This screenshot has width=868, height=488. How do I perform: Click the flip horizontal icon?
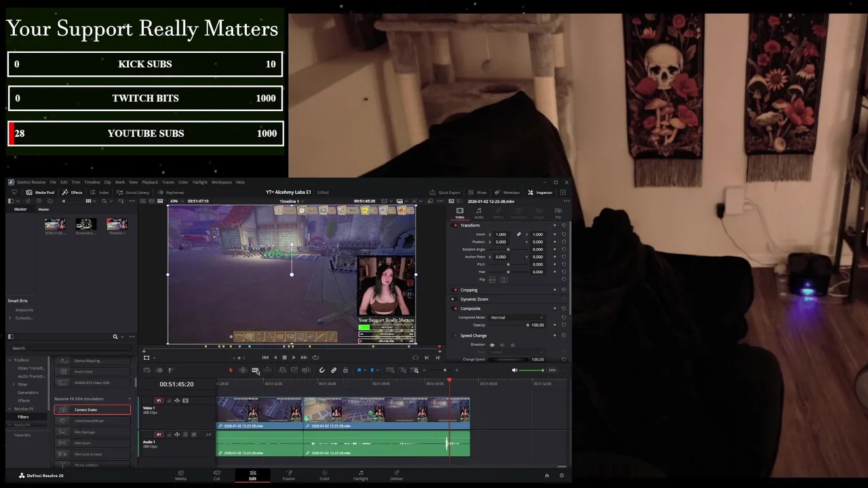pos(492,279)
